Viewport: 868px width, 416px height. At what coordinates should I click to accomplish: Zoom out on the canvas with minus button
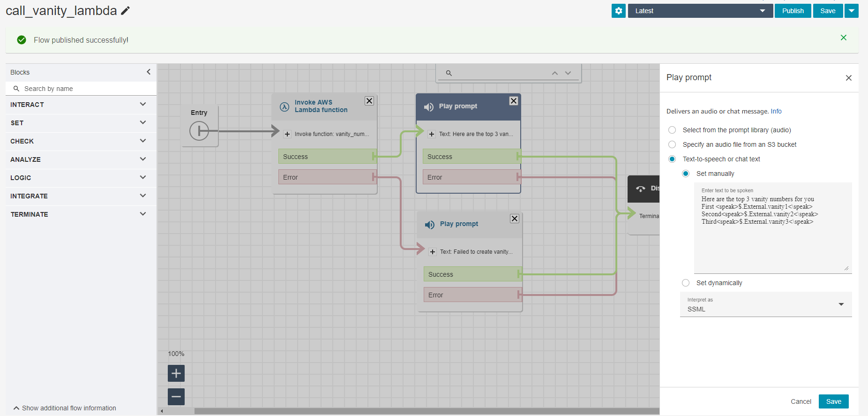tap(176, 397)
